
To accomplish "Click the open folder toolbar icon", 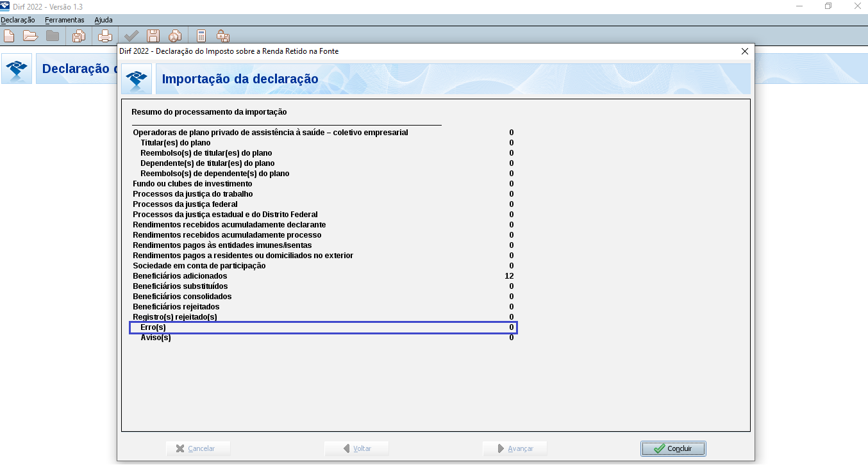I will coord(30,36).
